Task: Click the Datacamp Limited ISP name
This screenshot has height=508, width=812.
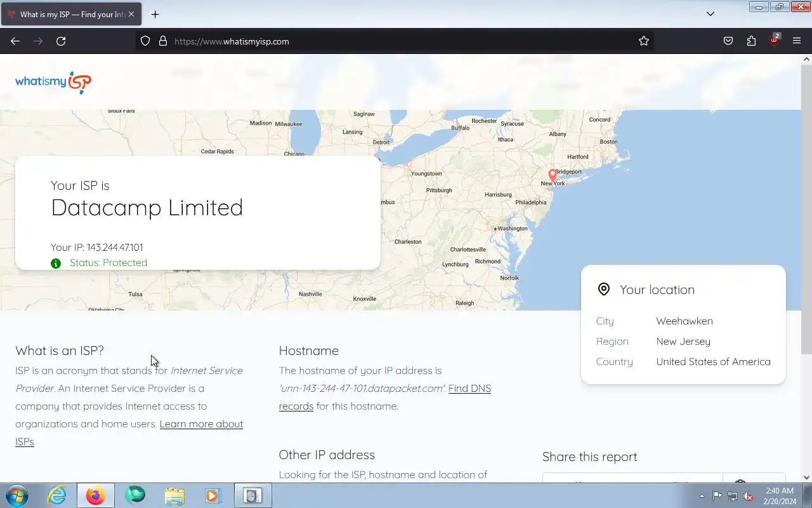Action: (147, 208)
